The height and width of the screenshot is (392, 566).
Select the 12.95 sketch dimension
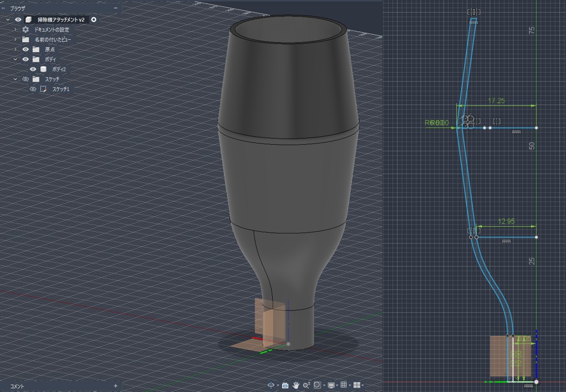click(x=506, y=221)
